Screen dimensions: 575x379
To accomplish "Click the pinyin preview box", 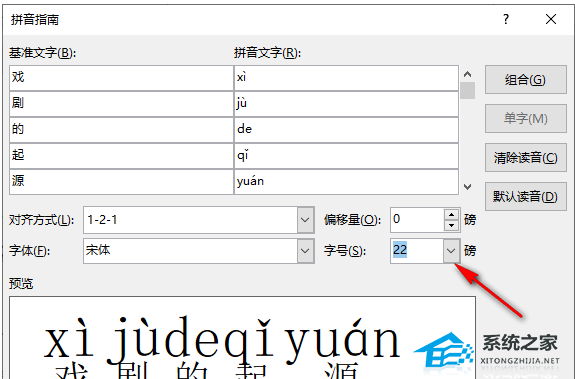I will pos(242,338).
